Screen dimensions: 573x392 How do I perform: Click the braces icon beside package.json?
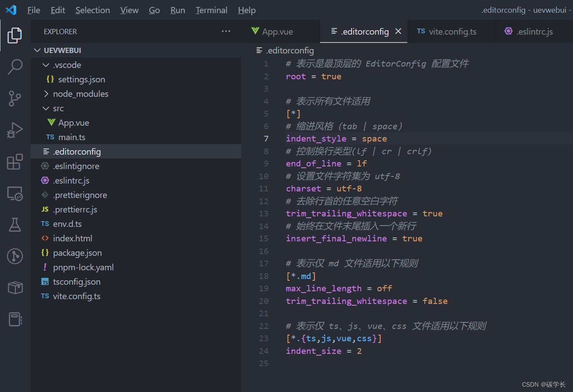pos(45,253)
